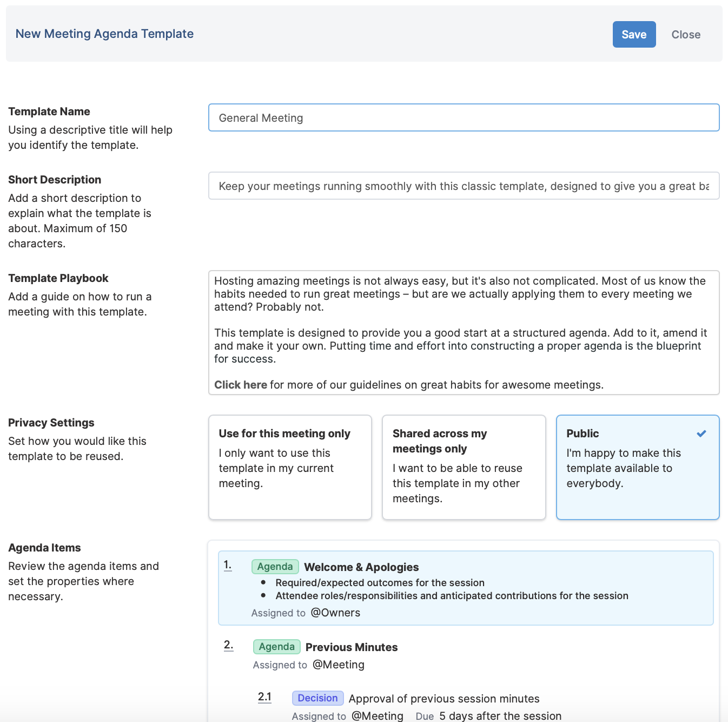The width and height of the screenshot is (728, 722).
Task: Select the 'Previous Minutes' agenda title
Action: point(352,647)
